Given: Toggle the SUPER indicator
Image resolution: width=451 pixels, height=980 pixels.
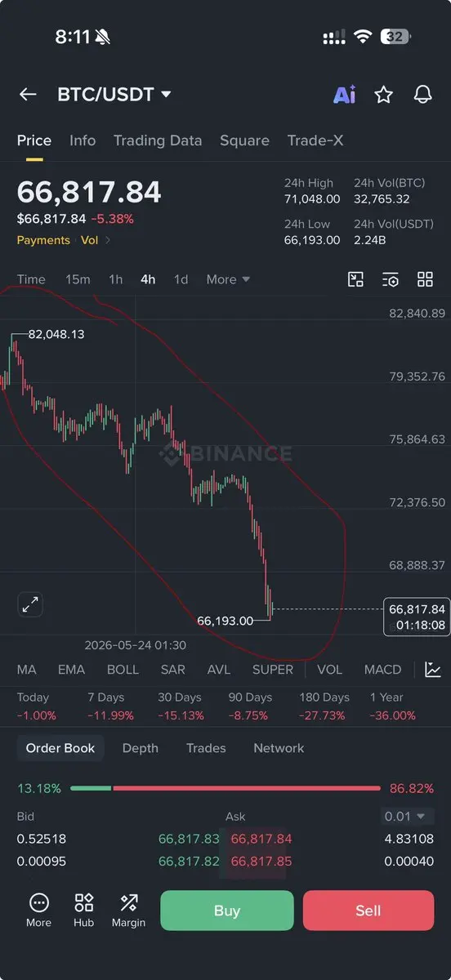Looking at the screenshot, I should click(x=273, y=670).
